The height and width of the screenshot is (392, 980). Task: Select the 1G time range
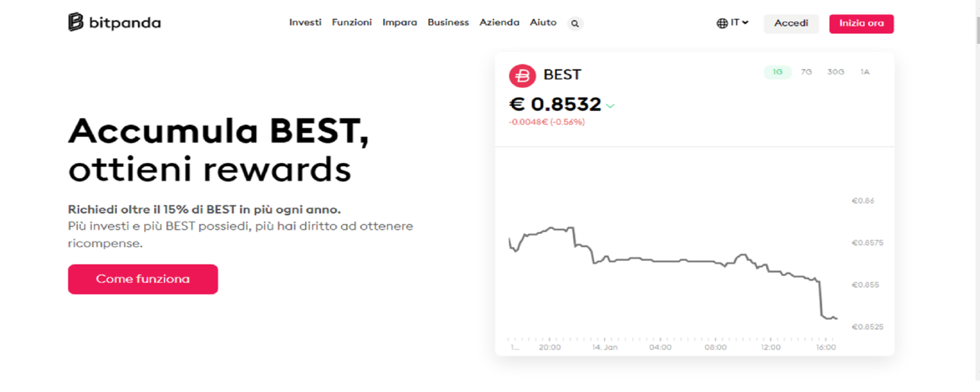coord(778,72)
